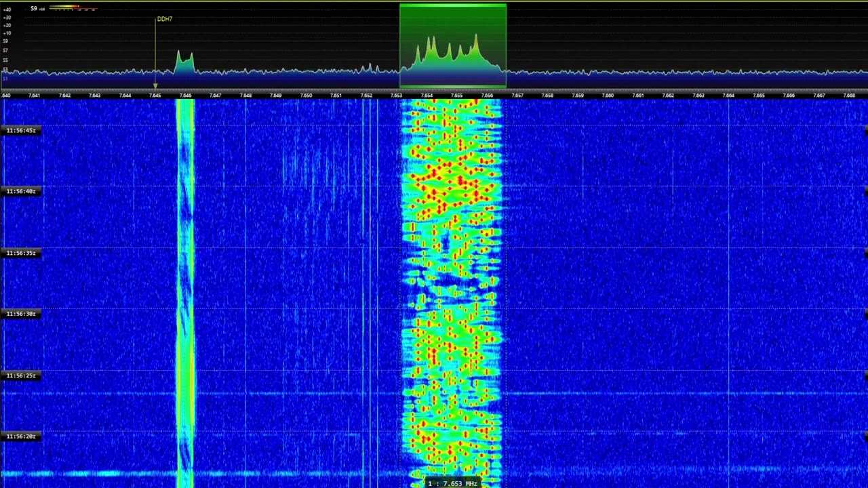Click the 7.650 tick on frequency scale
Image resolution: width=868 pixels, height=488 pixels.
click(306, 96)
